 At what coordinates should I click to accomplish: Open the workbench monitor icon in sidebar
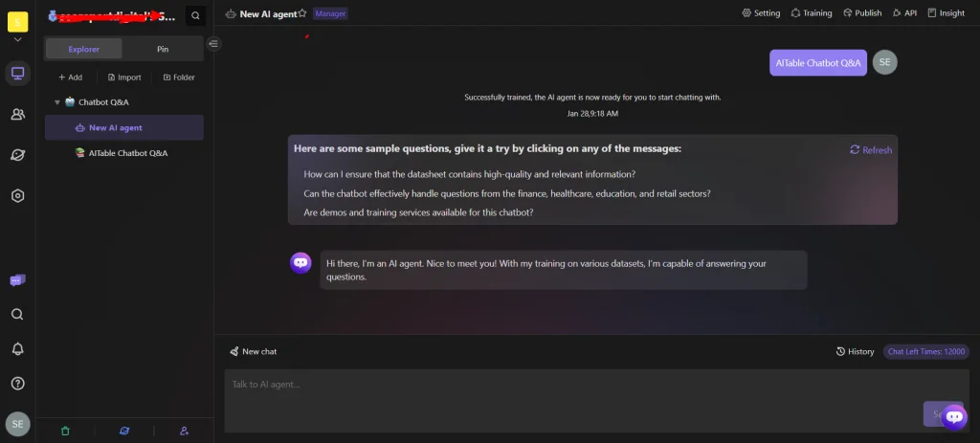click(17, 74)
